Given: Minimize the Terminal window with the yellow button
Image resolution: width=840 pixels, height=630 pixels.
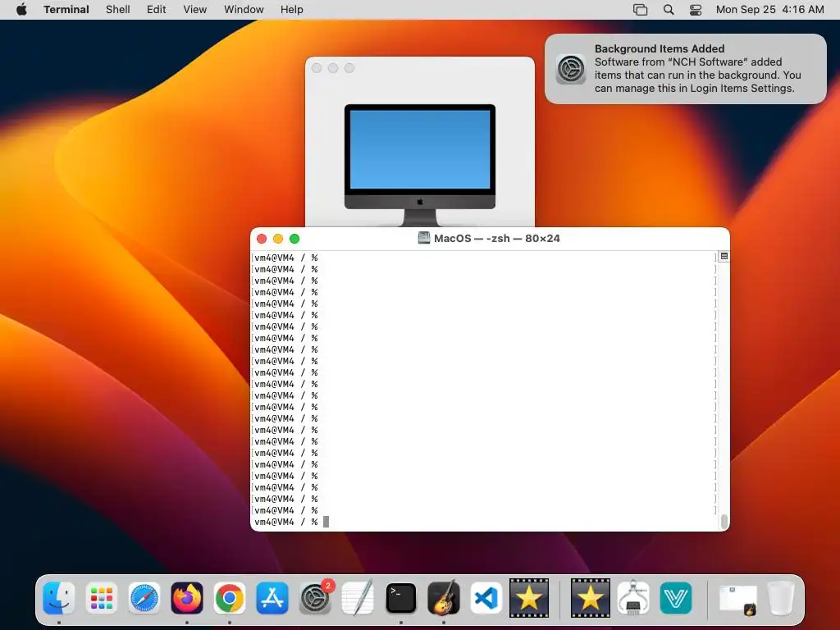Looking at the screenshot, I should coord(278,239).
